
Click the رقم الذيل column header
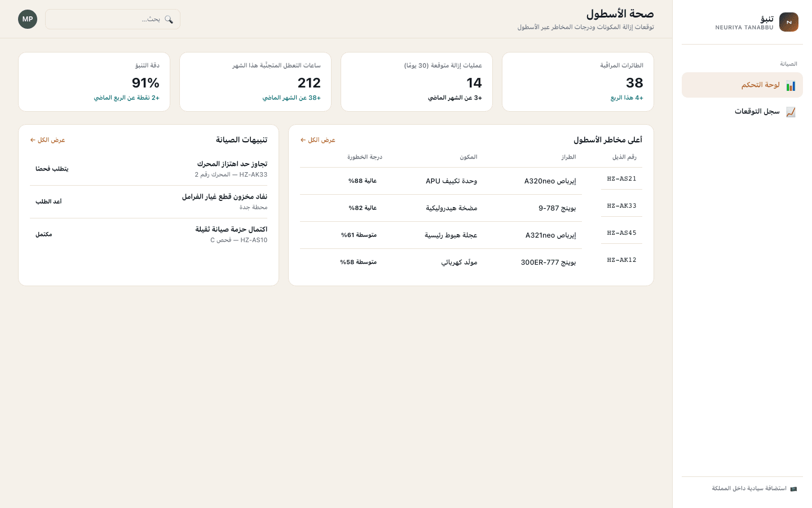[x=624, y=157]
